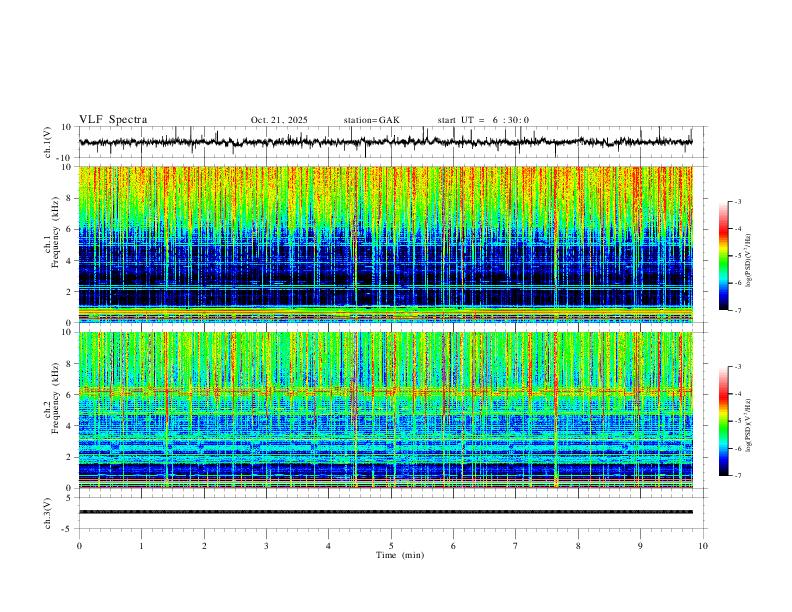The image size is (792, 612).
Task: Click the ch.2 color bar log(PSD) label
Action: (748, 425)
